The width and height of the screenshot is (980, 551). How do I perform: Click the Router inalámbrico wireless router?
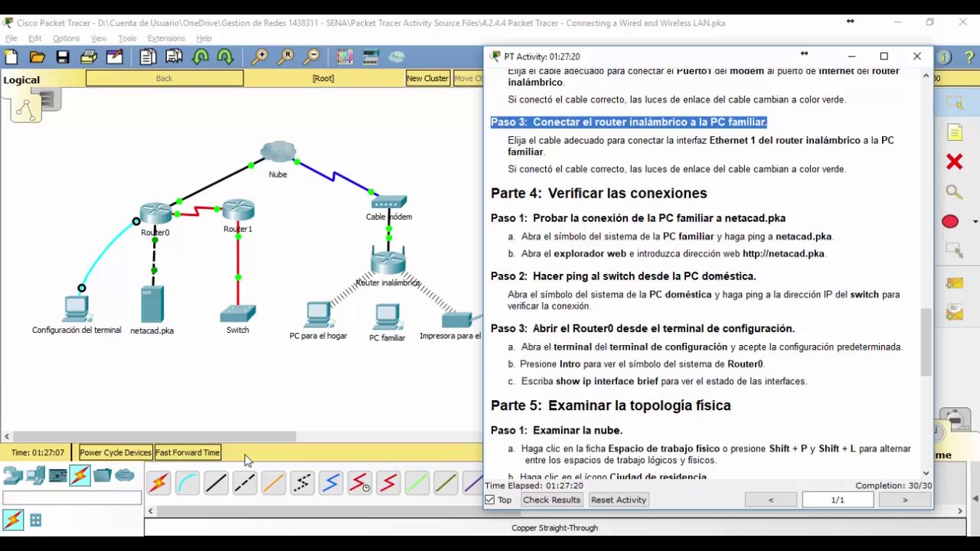coord(388,261)
